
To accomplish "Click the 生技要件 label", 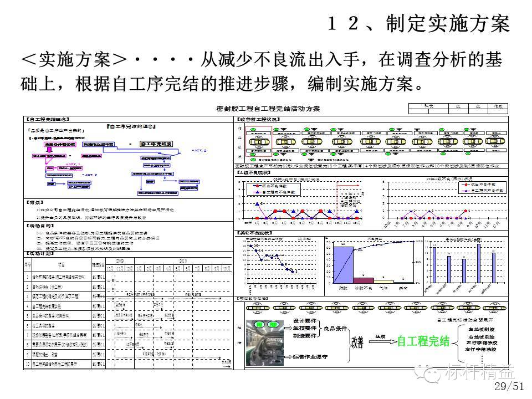I will click(305, 328).
